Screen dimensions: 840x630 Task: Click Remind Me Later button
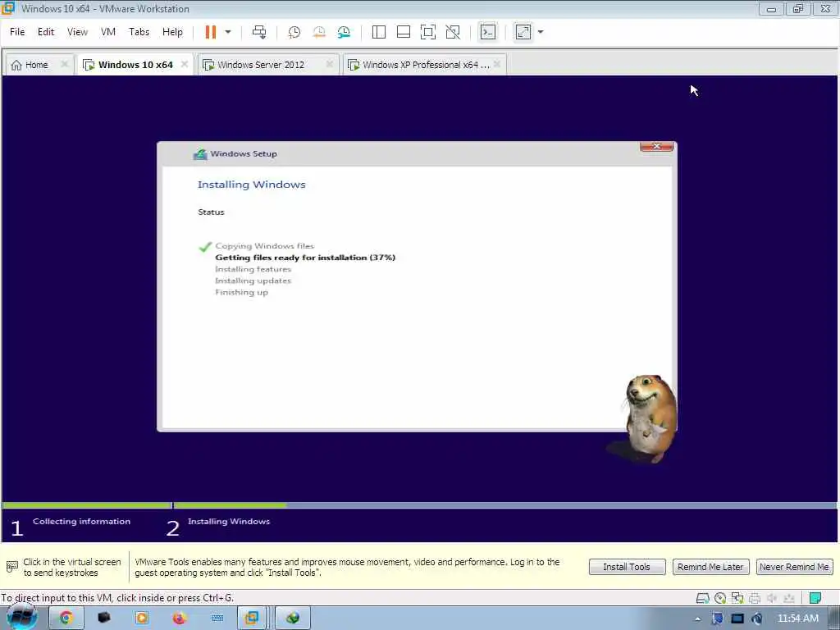coord(710,567)
